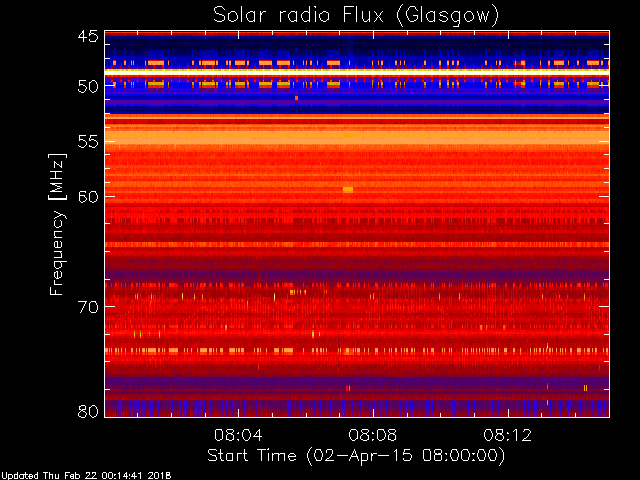Click the 'Solar radio Flux (Glasgow)' title

point(356,16)
